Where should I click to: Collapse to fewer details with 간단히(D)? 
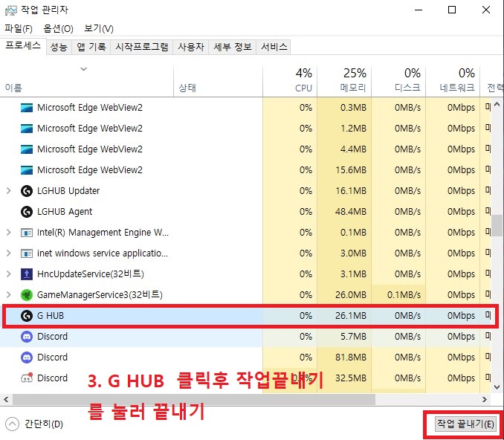34,424
